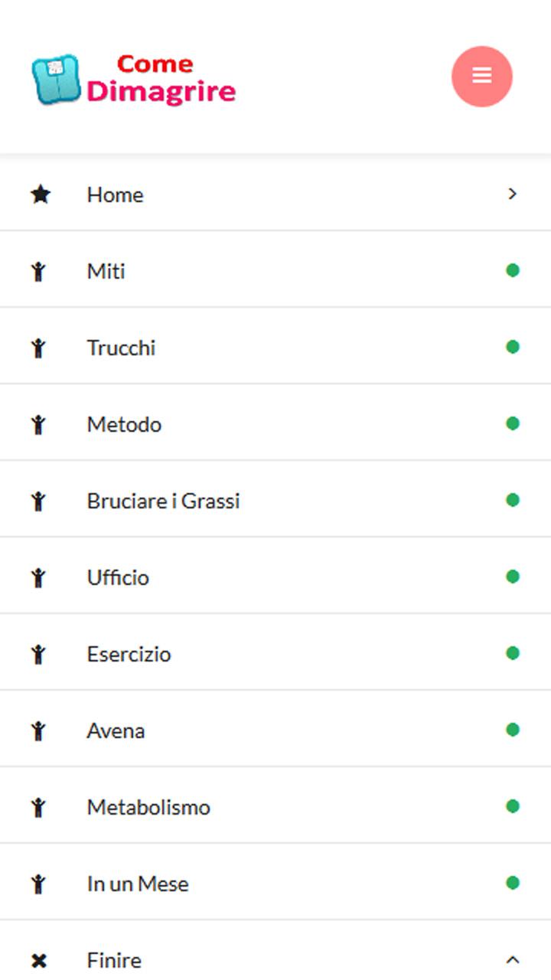Screen dimensions: 551x980
Task: Open the Bruciare i Grassi menu item
Action: point(275,498)
